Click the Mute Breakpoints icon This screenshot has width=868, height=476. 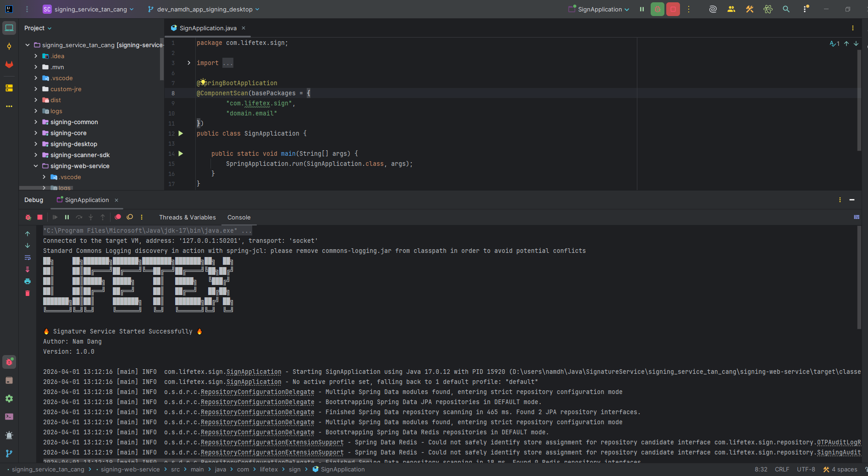130,217
